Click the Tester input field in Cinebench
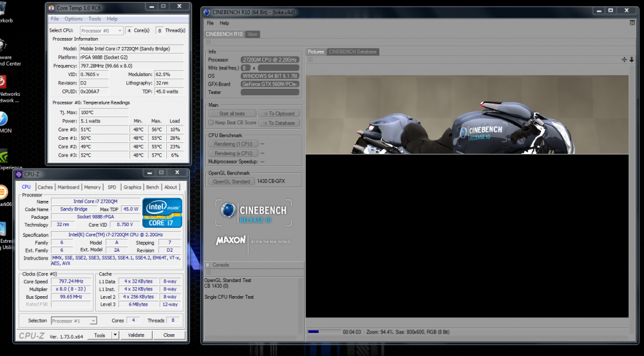This screenshot has height=356, width=644. pos(269,93)
